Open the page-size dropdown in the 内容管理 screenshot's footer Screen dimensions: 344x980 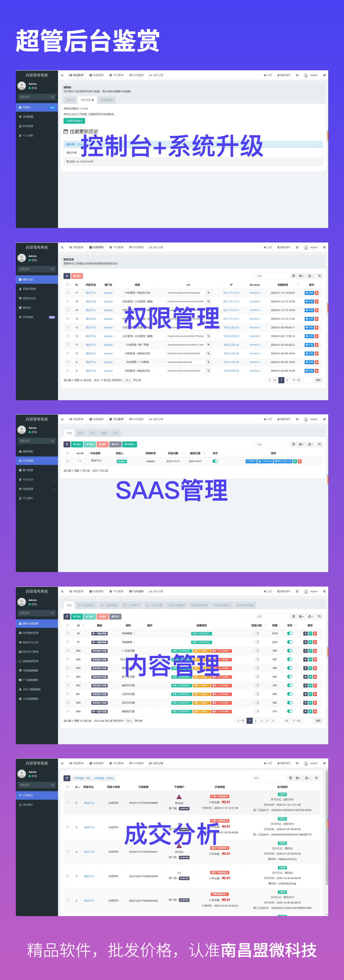pyautogui.click(x=129, y=721)
